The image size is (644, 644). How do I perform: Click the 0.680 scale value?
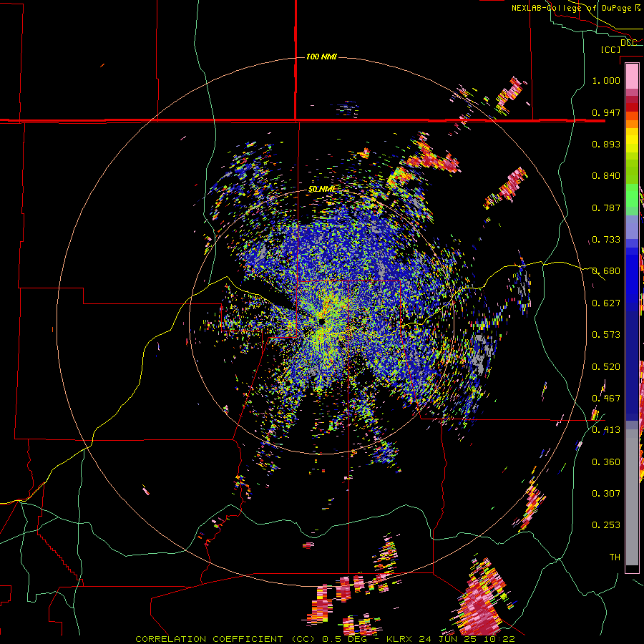[606, 271]
